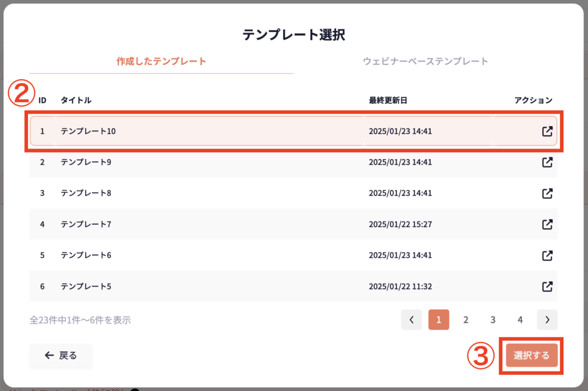Open テンプレート8 external link icon
Image resolution: width=588 pixels, height=391 pixels.
(x=547, y=193)
